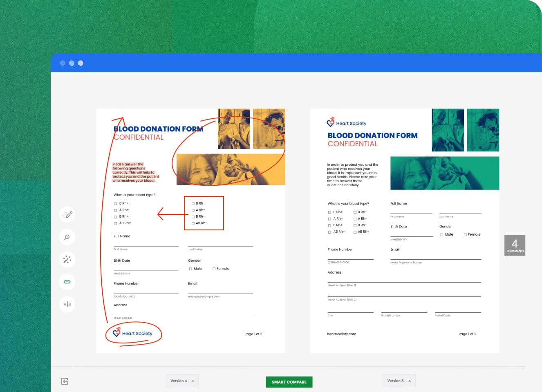Open the comments panel showing 4 comments
This screenshot has height=392, width=542.
(x=515, y=245)
